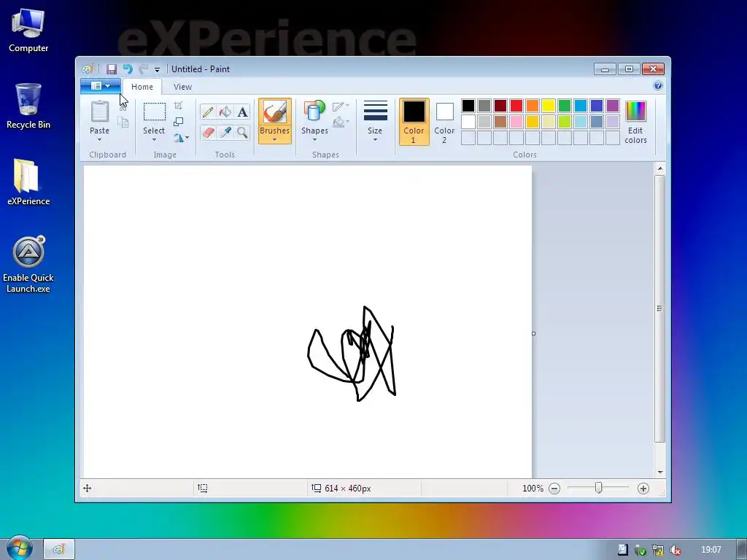Click the Paint taskbar button
Image resolution: width=747 pixels, height=560 pixels.
tap(59, 549)
